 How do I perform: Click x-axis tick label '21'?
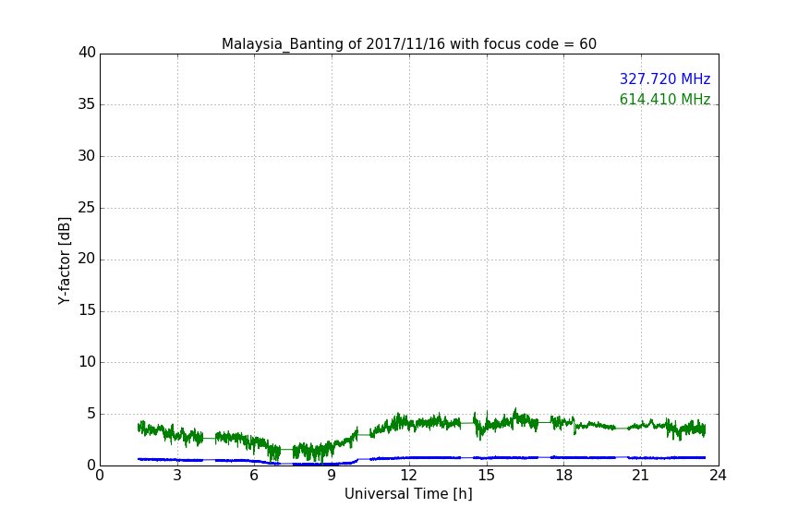[641, 476]
